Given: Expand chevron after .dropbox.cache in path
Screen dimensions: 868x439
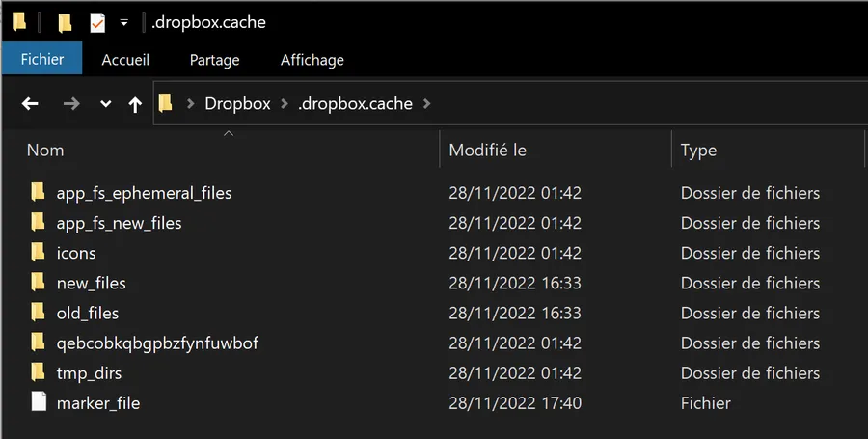Looking at the screenshot, I should pos(427,103).
